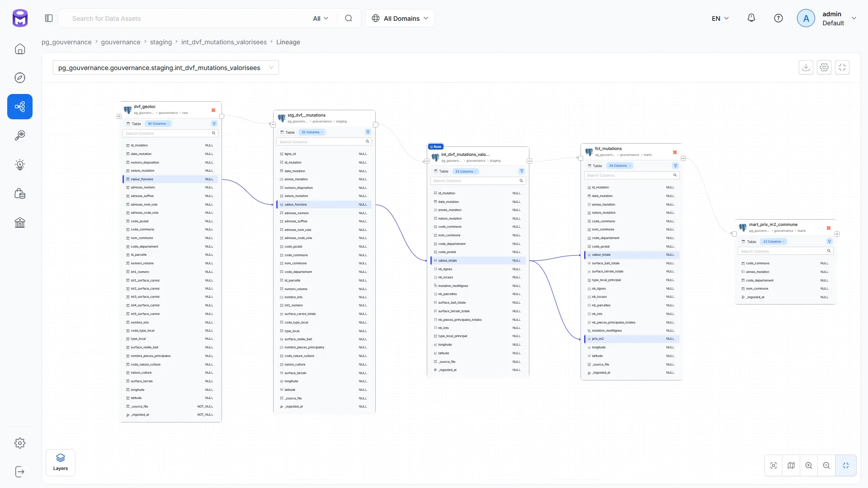Open Govern building icon in sidebar
Image resolution: width=868 pixels, height=488 pixels.
pos(20,222)
